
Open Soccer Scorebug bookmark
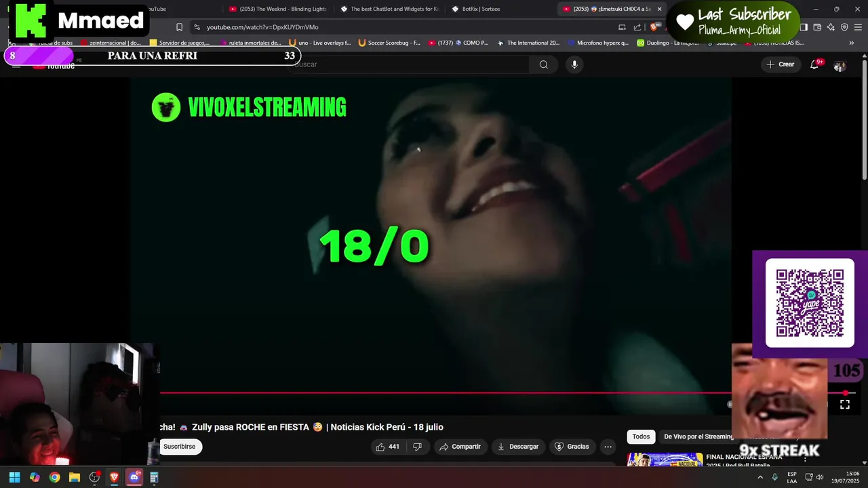pyautogui.click(x=389, y=43)
